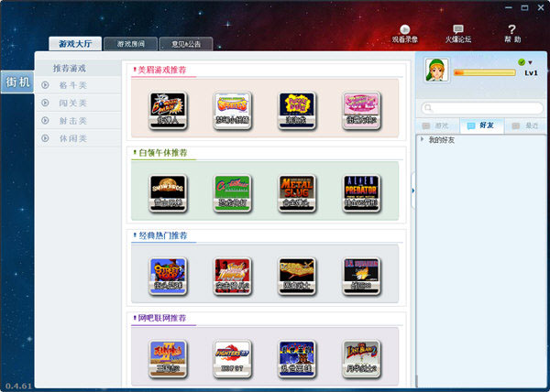The image size is (550, 392).
Task: Click the 网吧联网推荐 section heading
Action: pyautogui.click(x=161, y=318)
